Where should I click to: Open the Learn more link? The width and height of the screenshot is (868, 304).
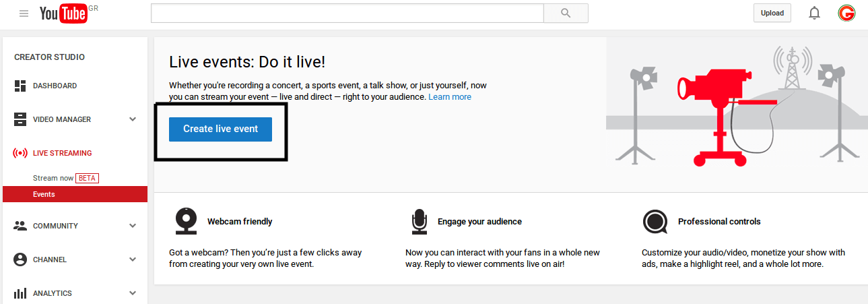point(450,97)
